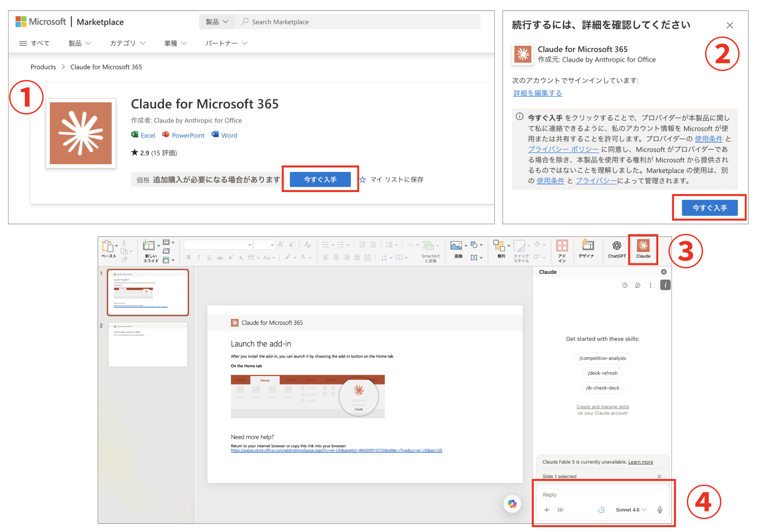This screenshot has height=532, width=758.
Task: Open chat history clock icon in Claude pane header
Action: pyautogui.click(x=625, y=285)
